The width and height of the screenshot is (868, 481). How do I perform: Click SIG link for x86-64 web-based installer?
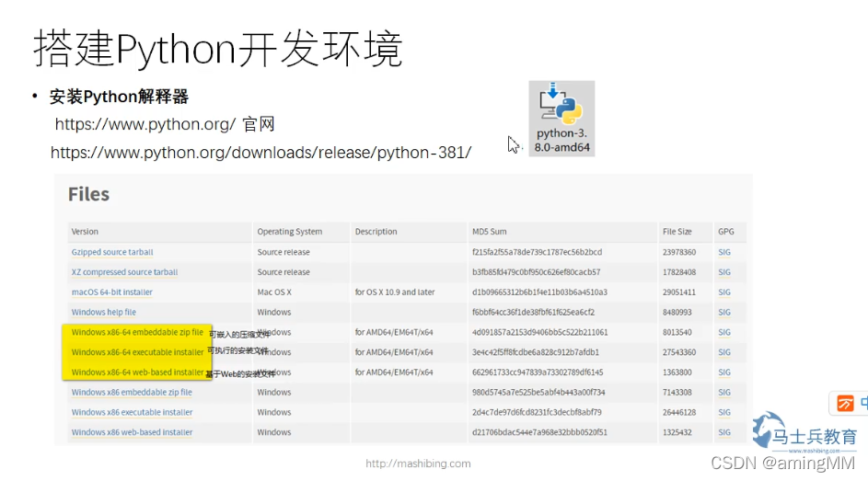pos(724,372)
